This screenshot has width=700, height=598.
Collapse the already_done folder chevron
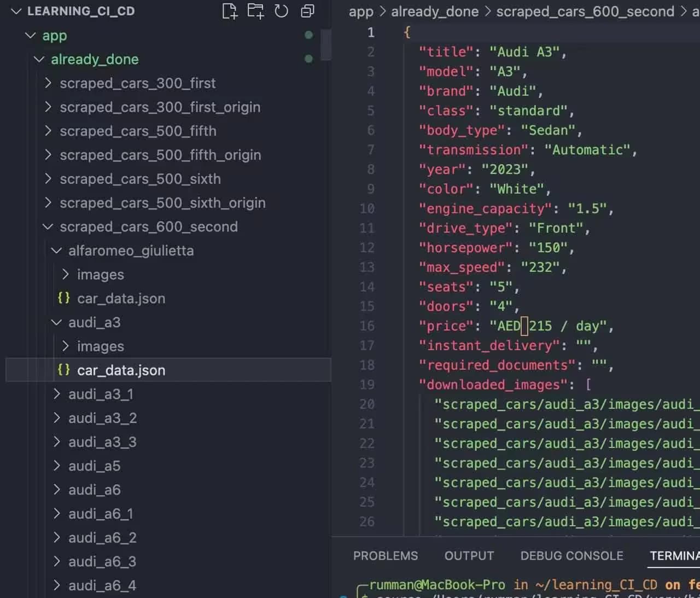(39, 59)
